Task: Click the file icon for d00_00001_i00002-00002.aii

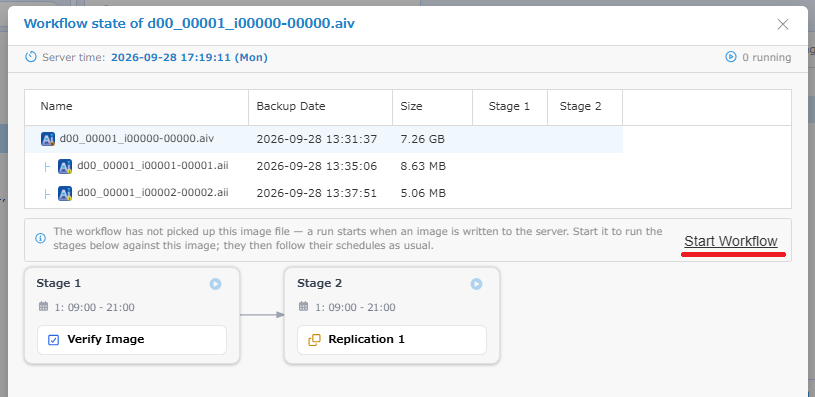Action: click(65, 193)
